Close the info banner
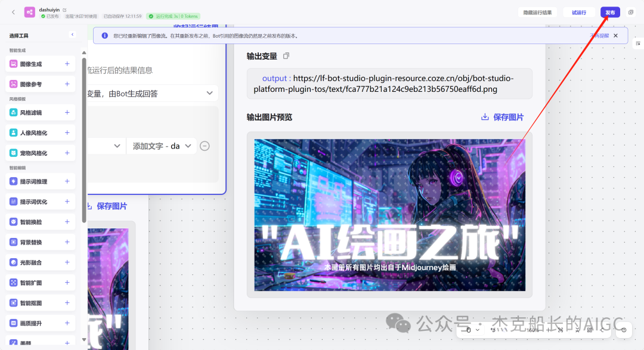The image size is (644, 350). 615,36
